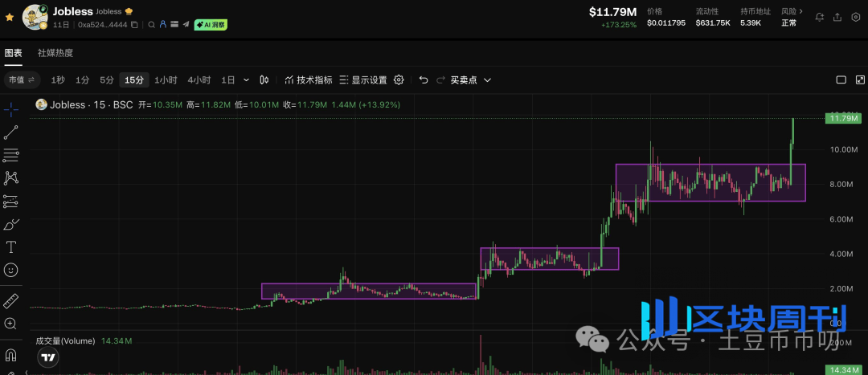Viewport: 868px width, 375px height.
Task: Open candlestick chart type selector
Action: (x=264, y=80)
